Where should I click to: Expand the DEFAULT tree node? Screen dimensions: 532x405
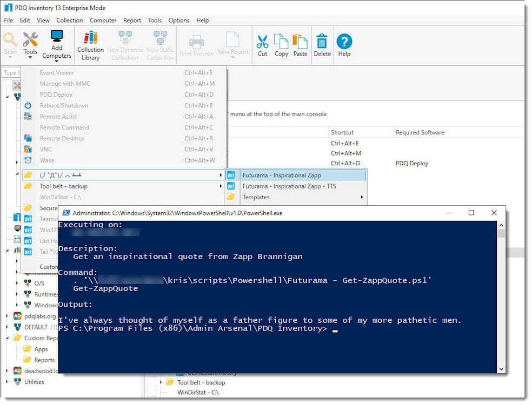tap(7, 327)
